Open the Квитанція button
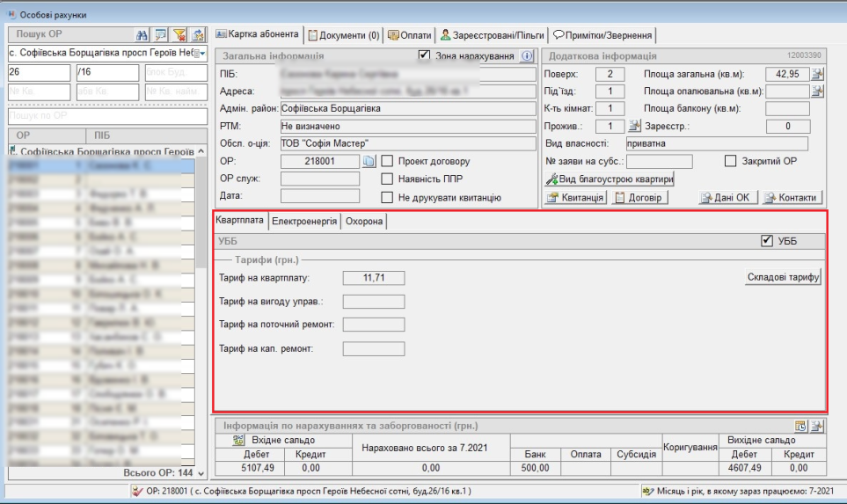 pyautogui.click(x=576, y=197)
